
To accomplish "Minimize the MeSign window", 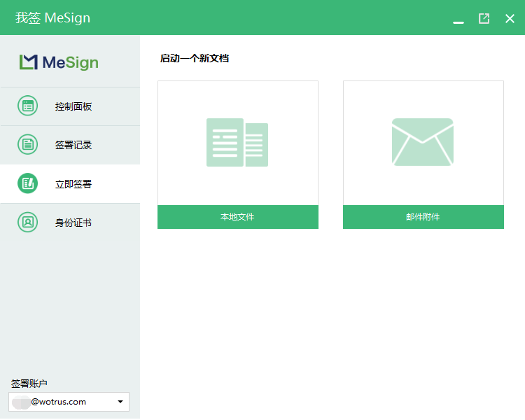I will 458,20.
